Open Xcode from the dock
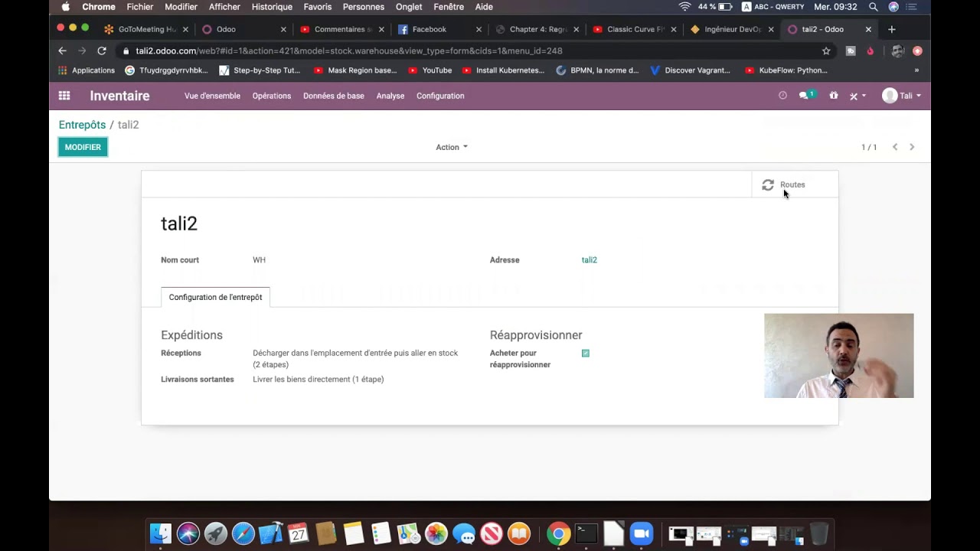Screen dimensions: 980x551 [271, 533]
